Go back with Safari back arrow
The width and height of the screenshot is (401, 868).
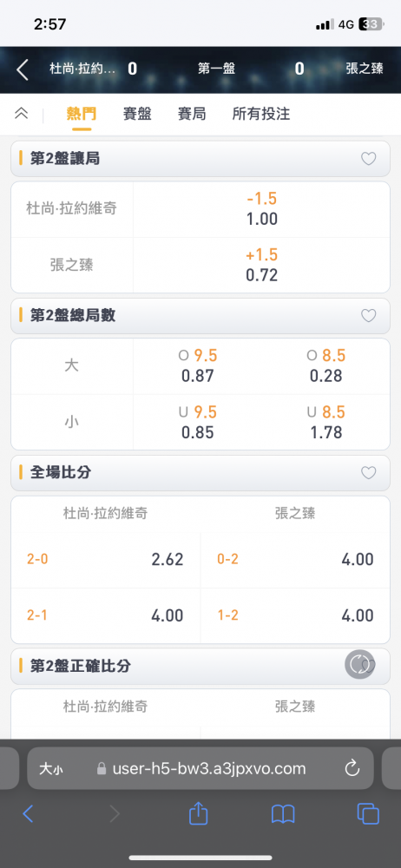(x=29, y=814)
